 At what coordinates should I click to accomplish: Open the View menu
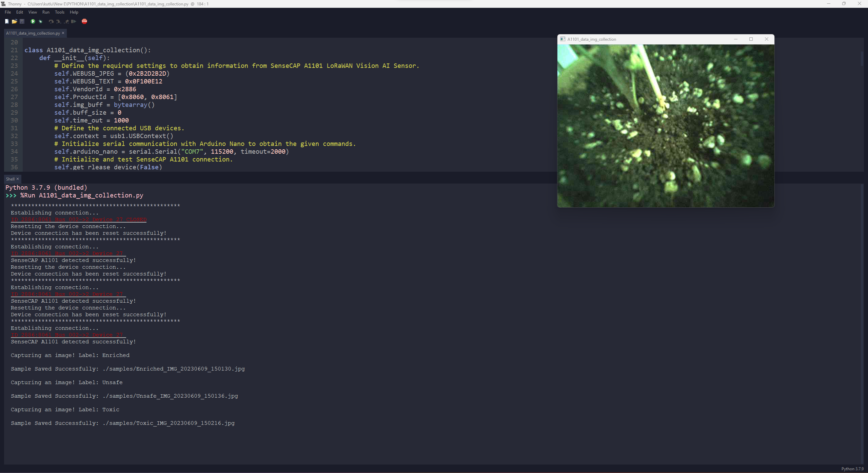coord(32,12)
